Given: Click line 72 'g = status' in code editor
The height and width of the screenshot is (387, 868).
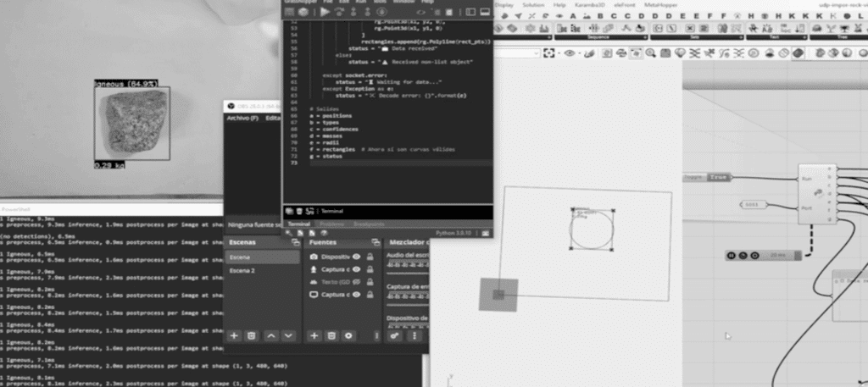Looking at the screenshot, I should pyautogui.click(x=326, y=157).
